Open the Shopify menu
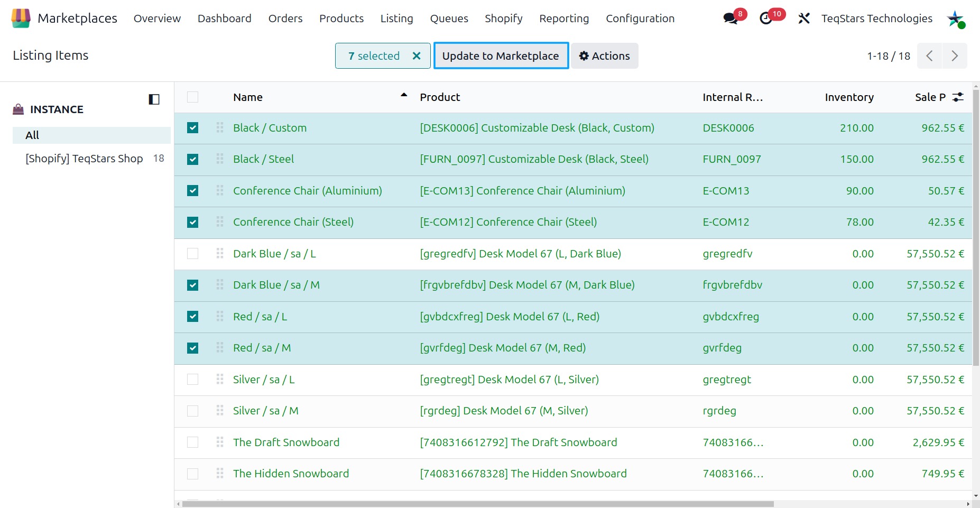 (x=504, y=19)
